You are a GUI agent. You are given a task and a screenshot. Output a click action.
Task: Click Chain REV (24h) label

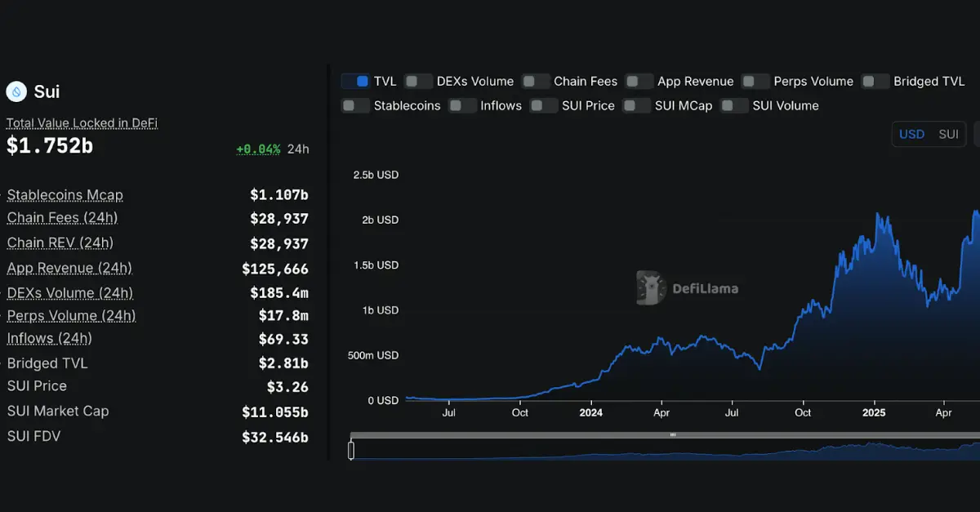tap(60, 243)
